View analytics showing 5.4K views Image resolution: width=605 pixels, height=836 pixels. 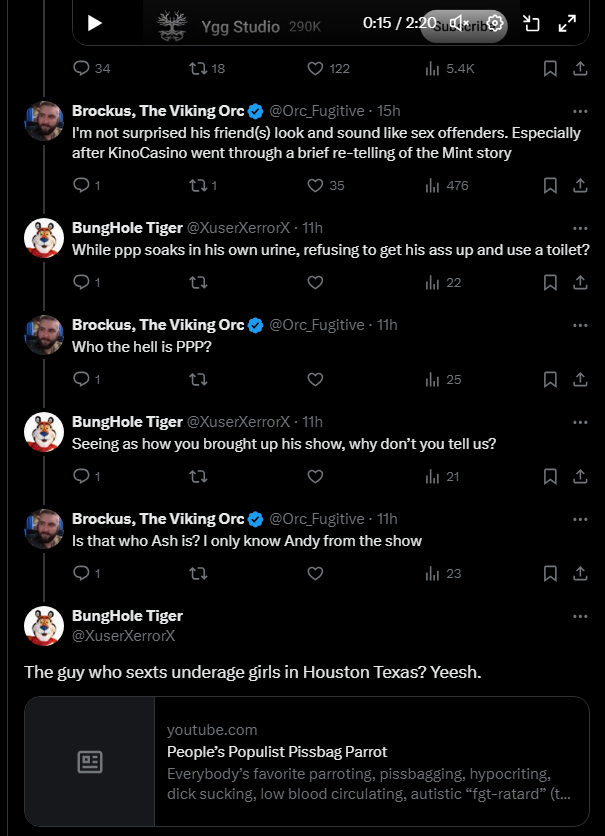tap(433, 69)
